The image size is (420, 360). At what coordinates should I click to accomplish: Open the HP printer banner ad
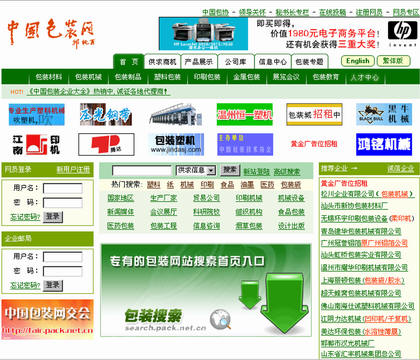point(203,34)
